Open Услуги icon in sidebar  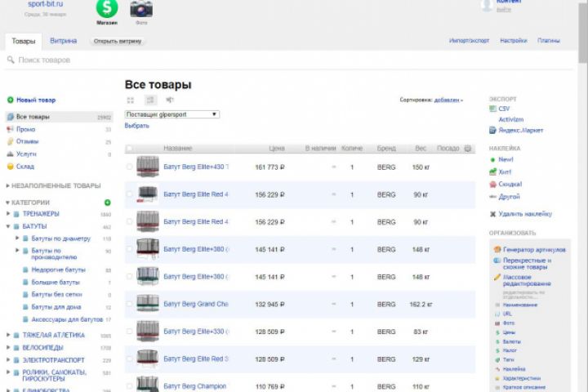tap(10, 154)
